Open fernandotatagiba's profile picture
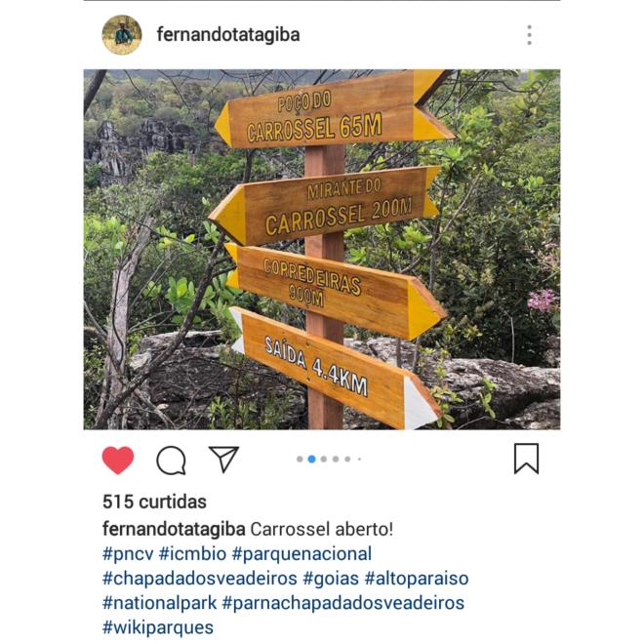This screenshot has height=644, width=644. [122, 35]
